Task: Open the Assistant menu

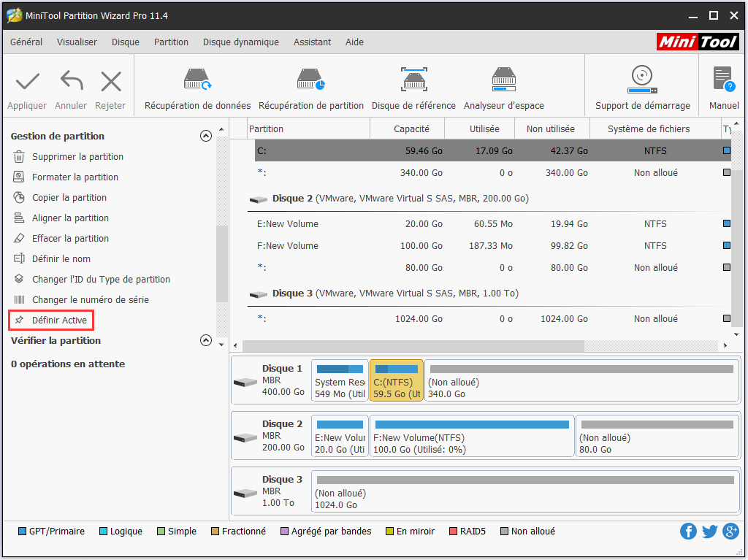Action: click(312, 42)
